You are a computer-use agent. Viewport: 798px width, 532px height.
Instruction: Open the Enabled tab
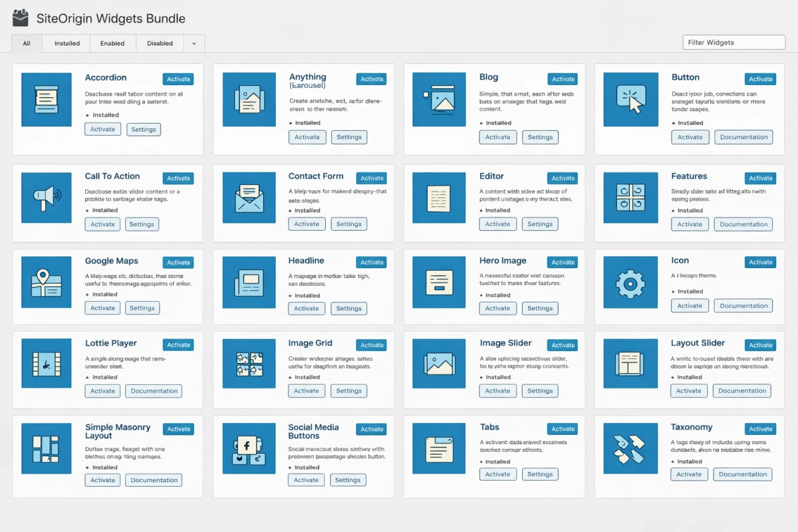coord(112,43)
